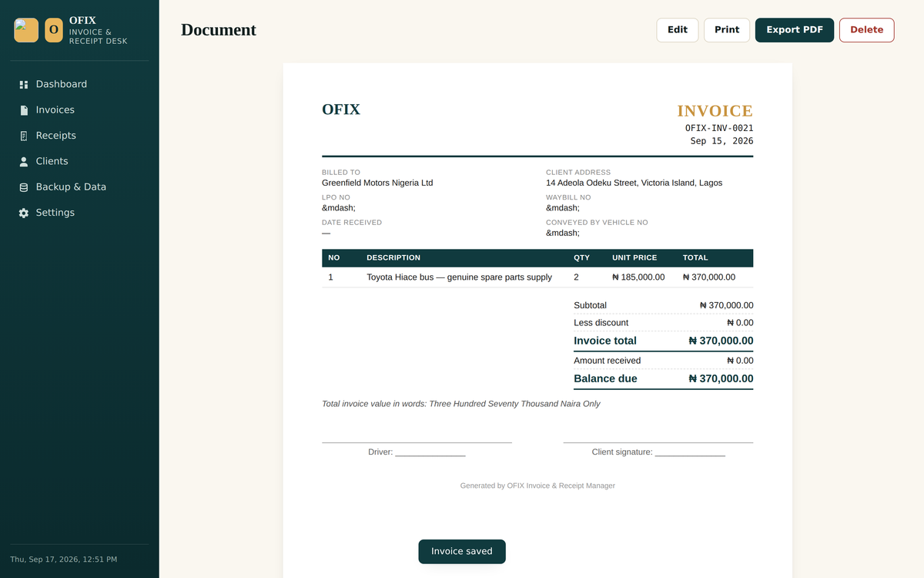Print the invoice document
This screenshot has height=578, width=924.
point(727,30)
